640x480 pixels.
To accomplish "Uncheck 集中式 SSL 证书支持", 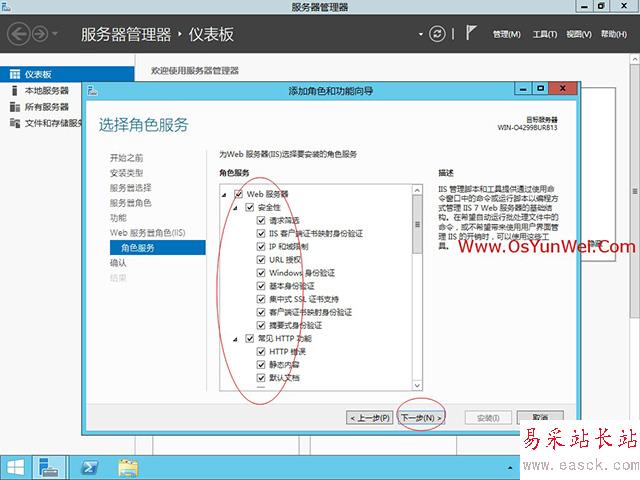I will tap(261, 299).
